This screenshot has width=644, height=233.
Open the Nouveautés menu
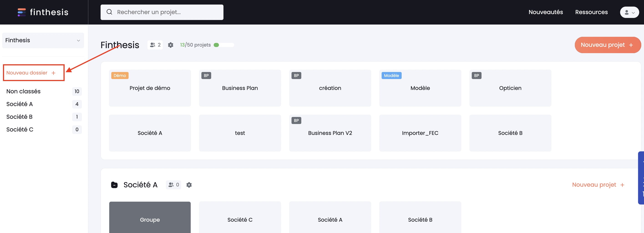click(x=545, y=12)
